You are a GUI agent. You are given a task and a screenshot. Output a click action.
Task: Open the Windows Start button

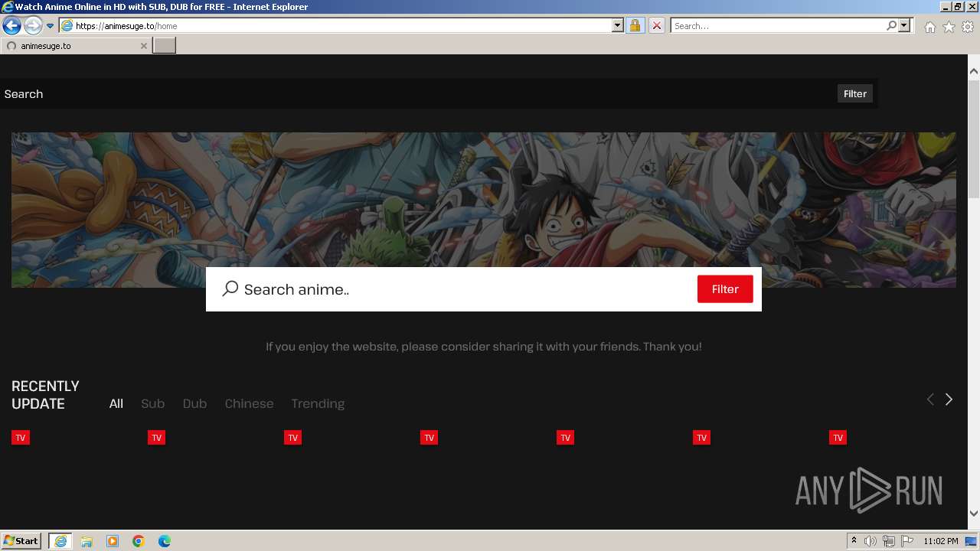(21, 540)
